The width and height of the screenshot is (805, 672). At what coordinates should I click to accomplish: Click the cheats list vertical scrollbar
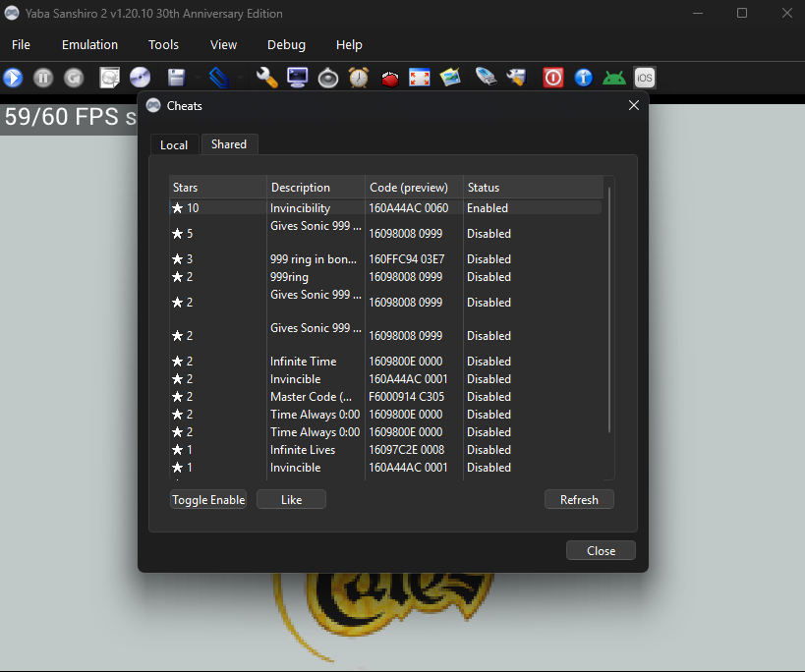(x=609, y=310)
